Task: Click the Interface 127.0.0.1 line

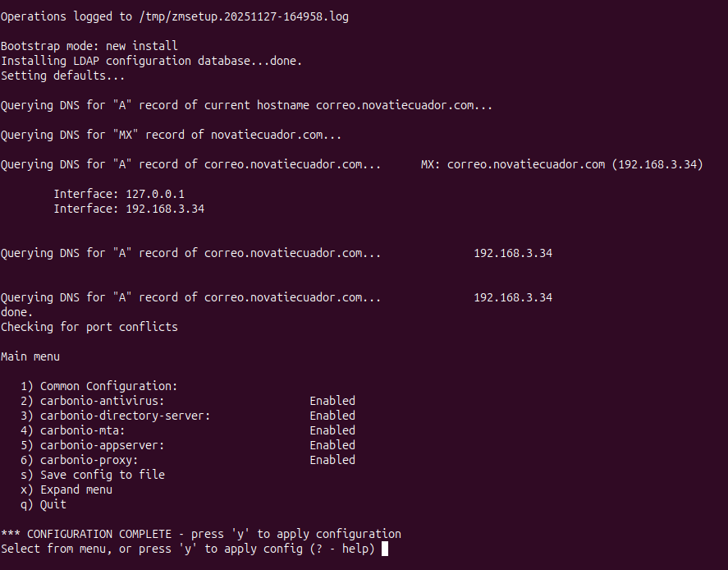Action: coord(119,194)
